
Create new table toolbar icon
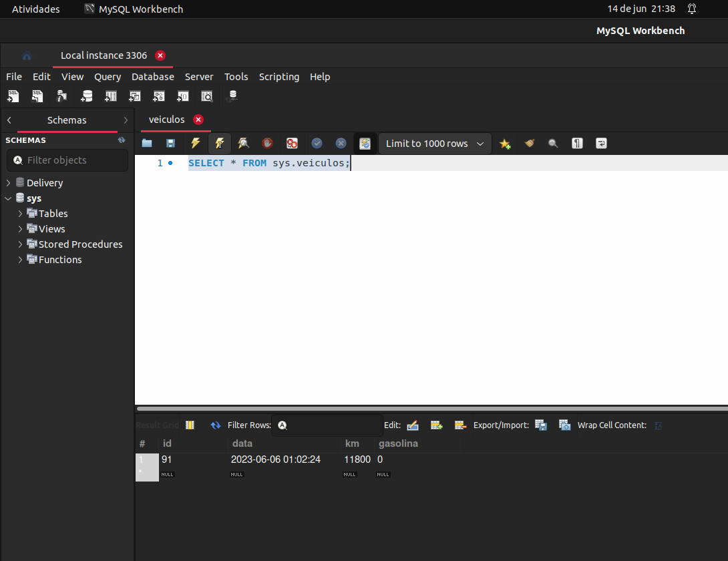click(x=110, y=96)
